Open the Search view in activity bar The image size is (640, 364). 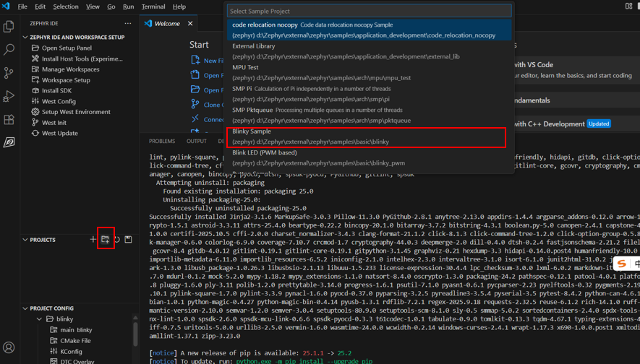coord(9,50)
